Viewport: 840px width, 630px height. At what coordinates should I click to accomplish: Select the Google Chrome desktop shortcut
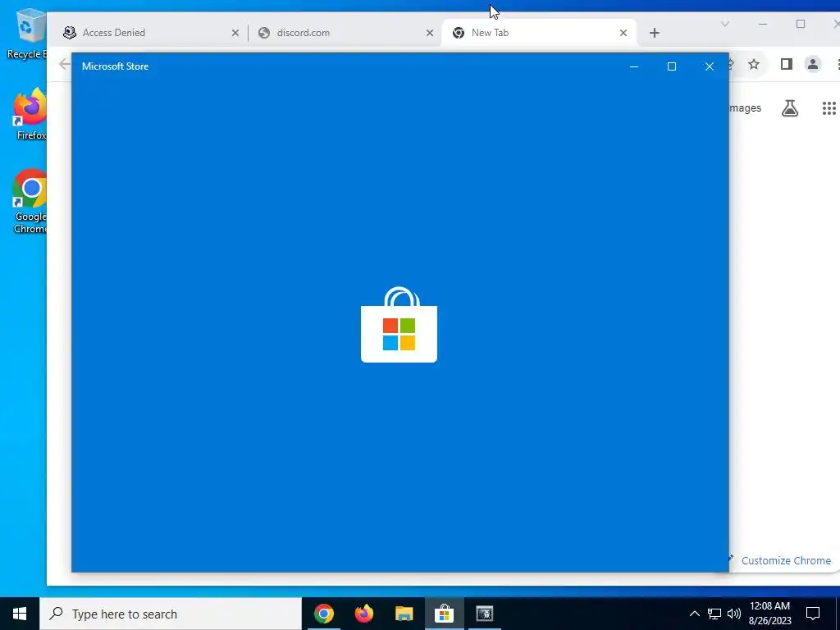(30, 202)
